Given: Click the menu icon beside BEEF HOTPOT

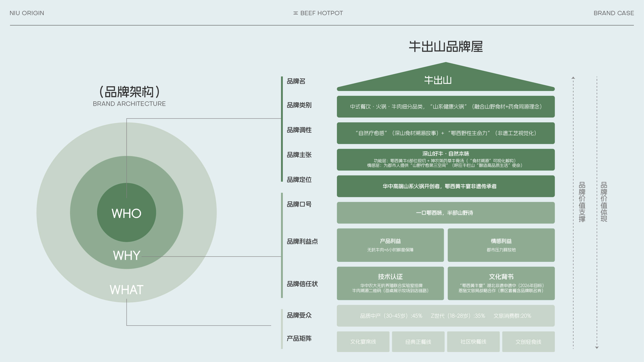Looking at the screenshot, I should (295, 13).
